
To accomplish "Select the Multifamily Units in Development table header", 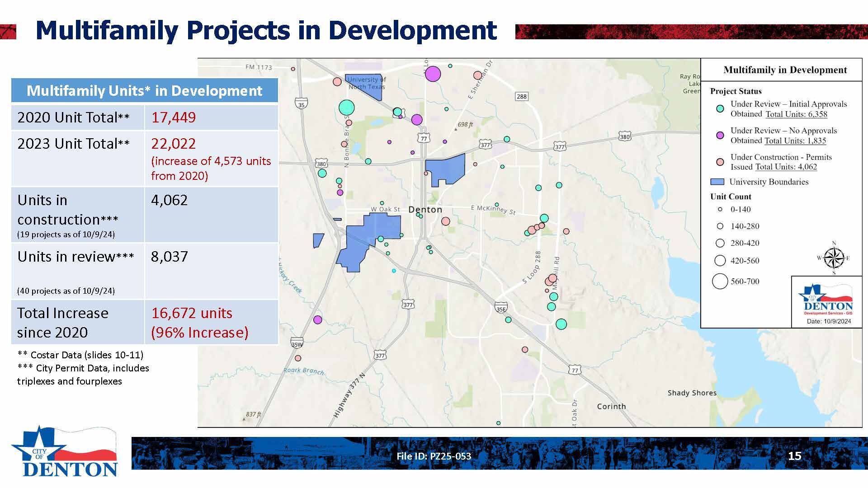I will coord(145,90).
